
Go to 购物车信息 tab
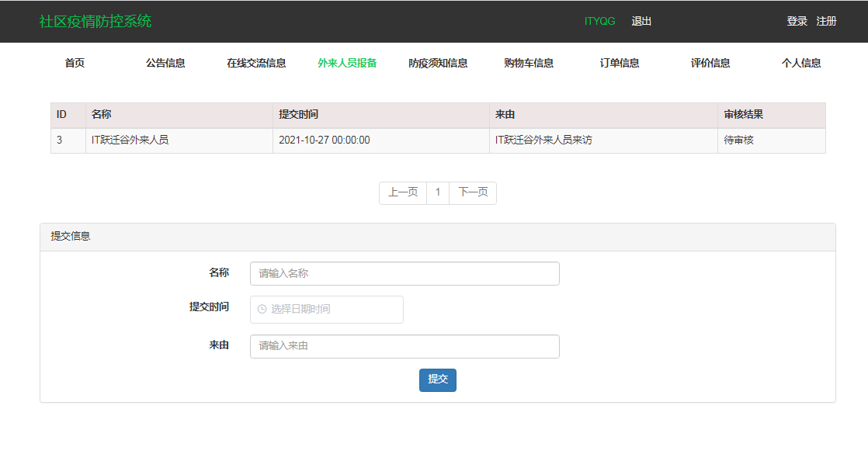529,63
